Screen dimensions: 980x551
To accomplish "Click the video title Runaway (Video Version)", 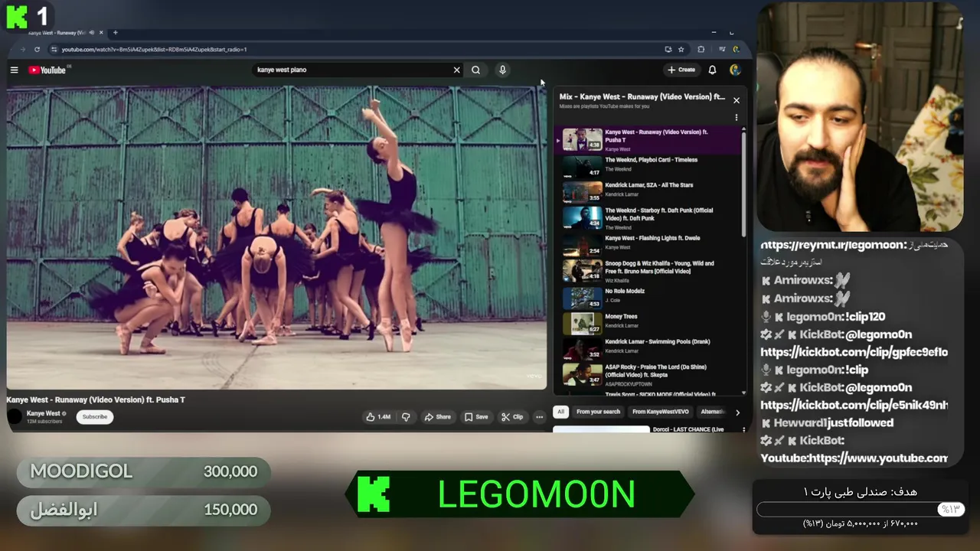I will click(96, 399).
